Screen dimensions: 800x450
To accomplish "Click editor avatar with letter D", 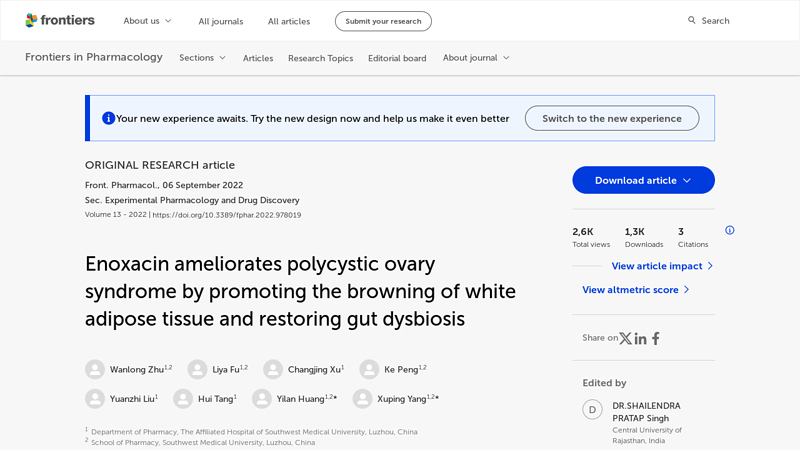I will pyautogui.click(x=592, y=409).
